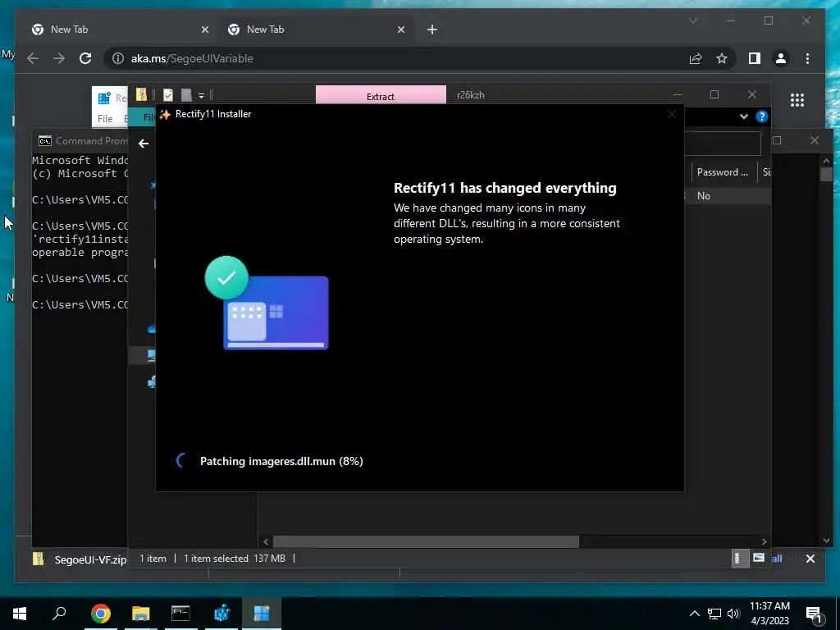Open the network tray icon
This screenshot has height=630, width=840.
[714, 614]
